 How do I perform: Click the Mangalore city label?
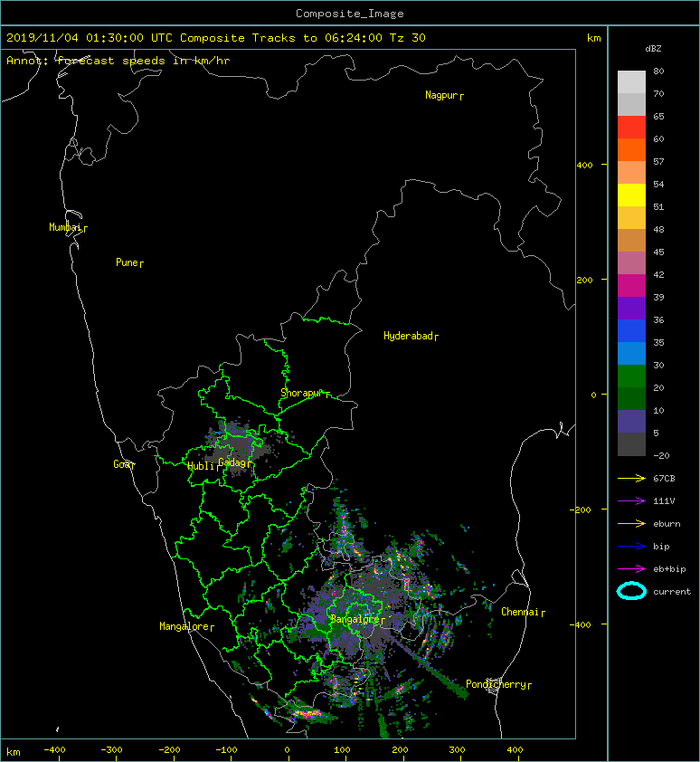click(x=184, y=626)
